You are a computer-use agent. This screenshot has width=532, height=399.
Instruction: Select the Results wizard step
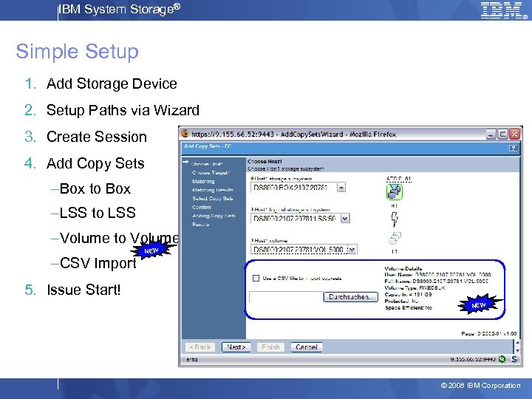point(200,225)
